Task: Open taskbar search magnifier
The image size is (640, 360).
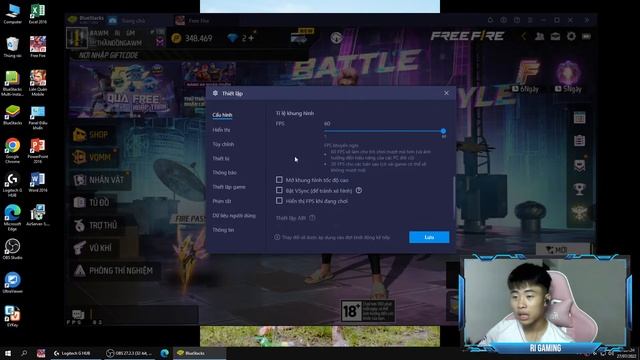Action: click(24, 353)
